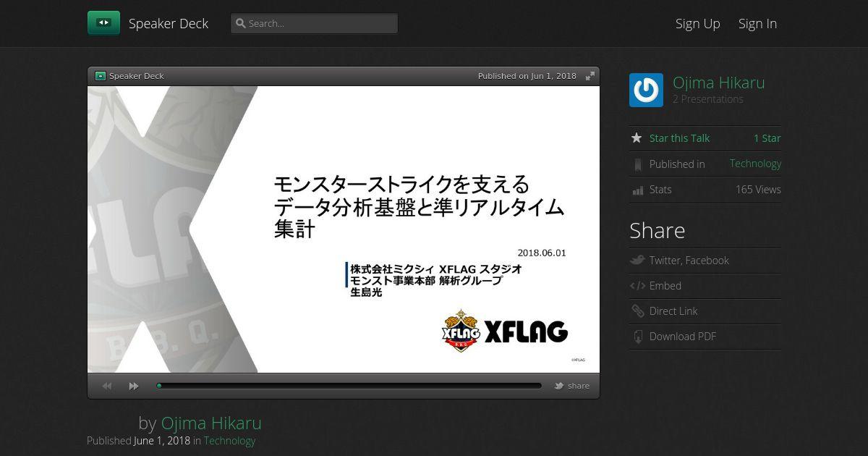Open Ojima Hikaru's avatar profile image
Image resolution: width=868 pixels, height=456 pixels.
point(646,90)
